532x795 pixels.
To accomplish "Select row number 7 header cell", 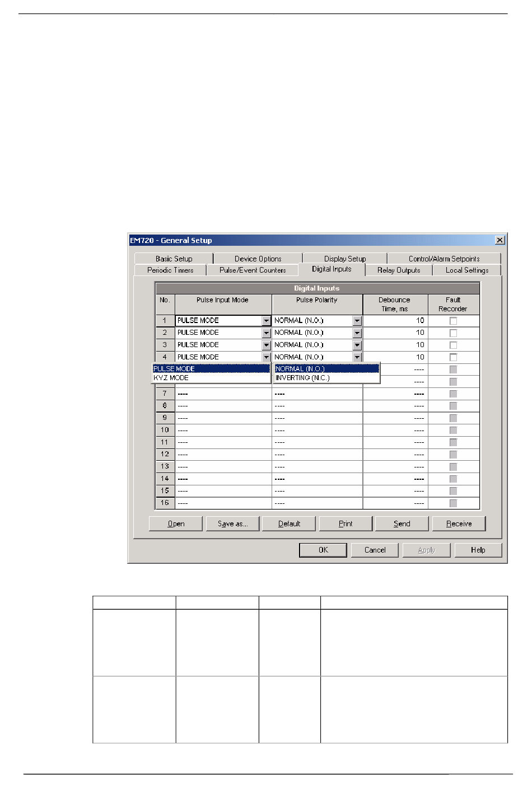I will (x=165, y=394).
